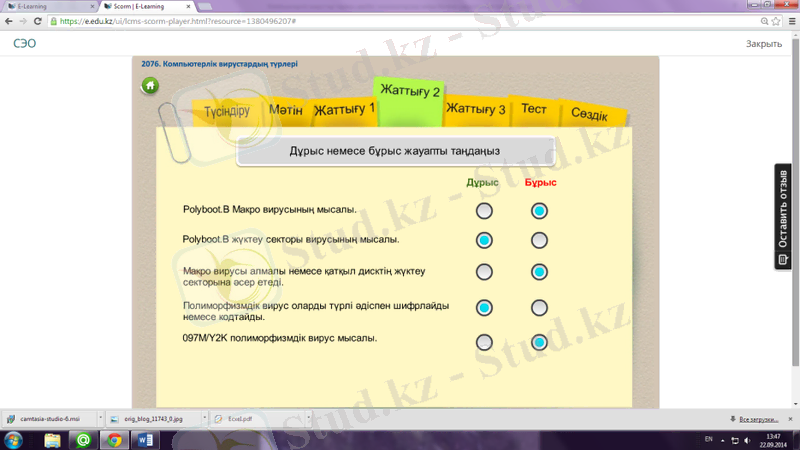Open File Explorer from the taskbar
This screenshot has height=450, width=800.
click(x=51, y=439)
